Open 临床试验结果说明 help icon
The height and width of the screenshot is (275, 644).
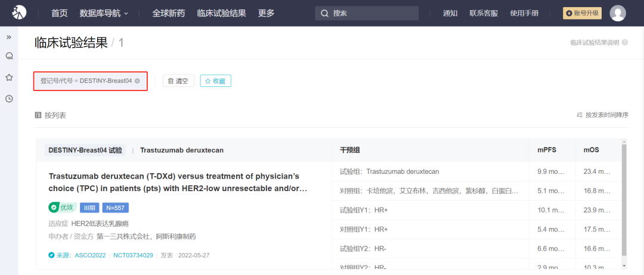click(625, 43)
